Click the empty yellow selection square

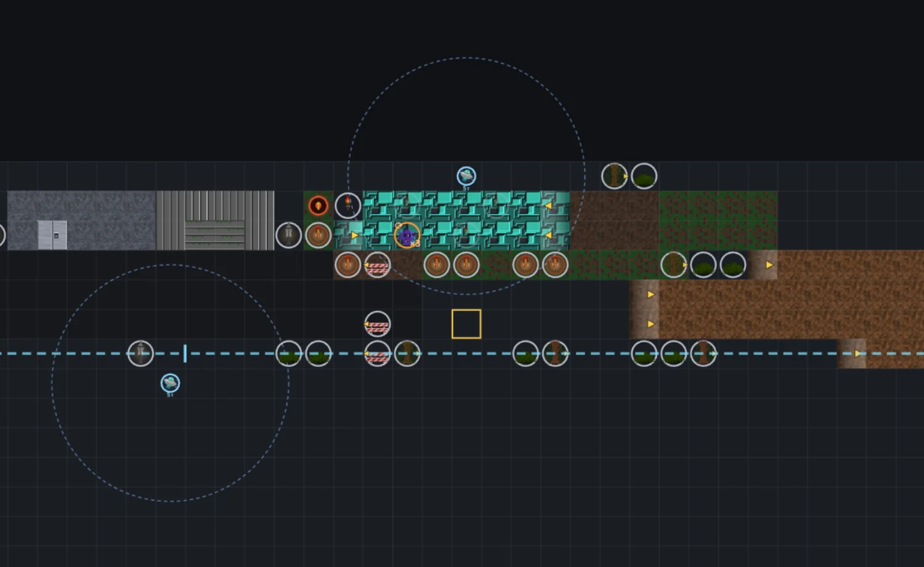(466, 324)
